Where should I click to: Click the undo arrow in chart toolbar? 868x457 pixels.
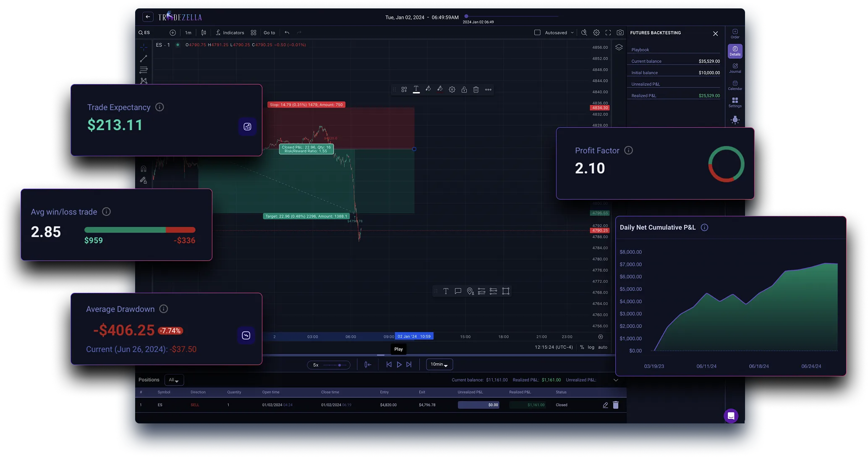[287, 33]
